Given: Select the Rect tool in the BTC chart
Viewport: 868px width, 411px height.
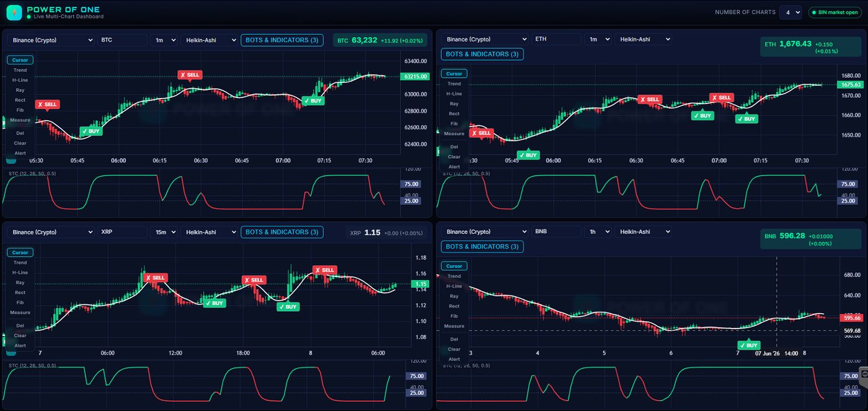Looking at the screenshot, I should (x=20, y=100).
